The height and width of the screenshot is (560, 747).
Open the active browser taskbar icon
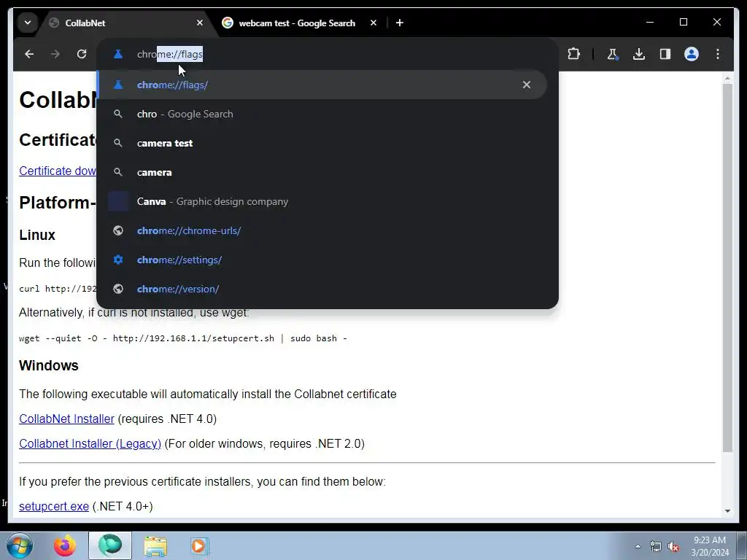[110, 545]
